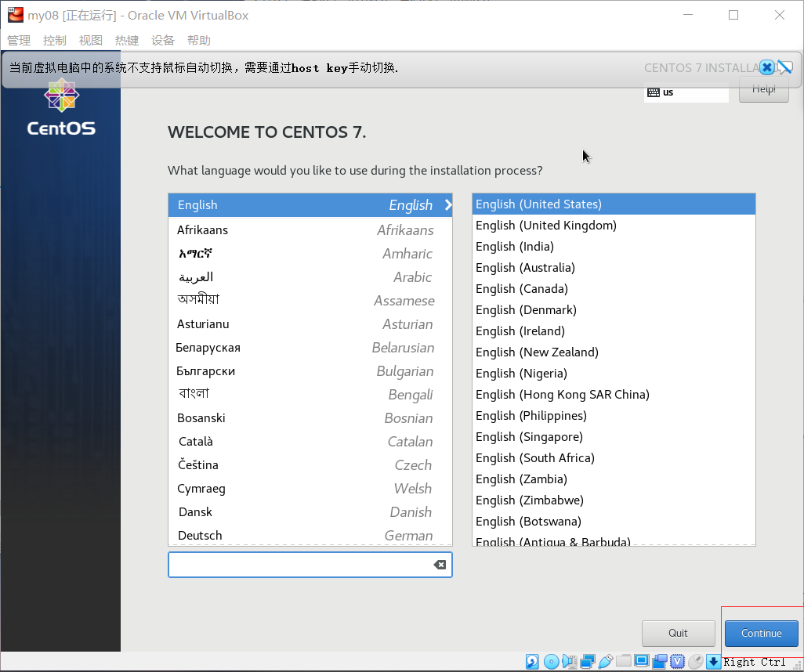Expand the selected English language chevron
Viewport: 804px width, 672px height.
point(448,205)
